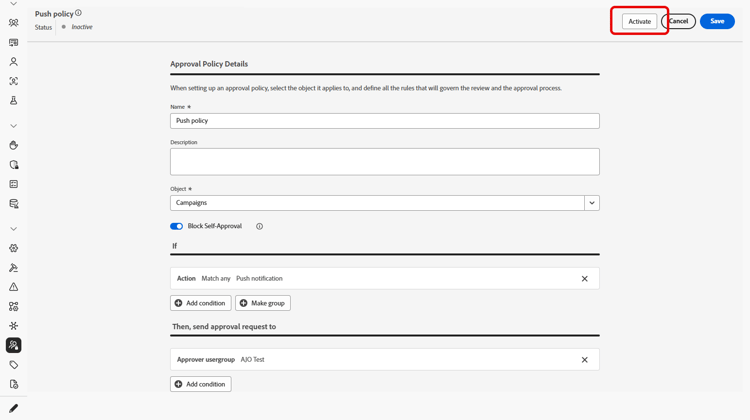Screen dimensions: 750x420
Task: Click info icon next to Push policy title
Action: tap(78, 13)
